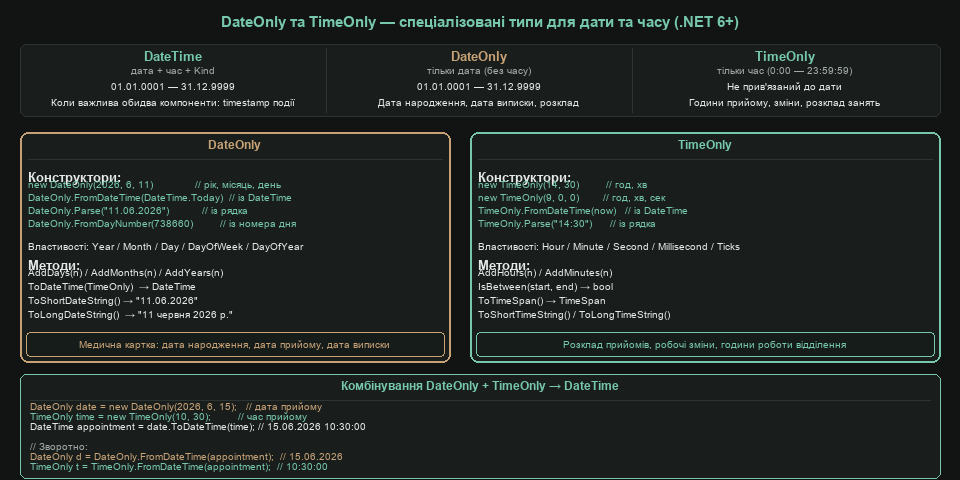
Task: Click the "TimeOnly" heading in the top comparison card
Action: (x=785, y=57)
